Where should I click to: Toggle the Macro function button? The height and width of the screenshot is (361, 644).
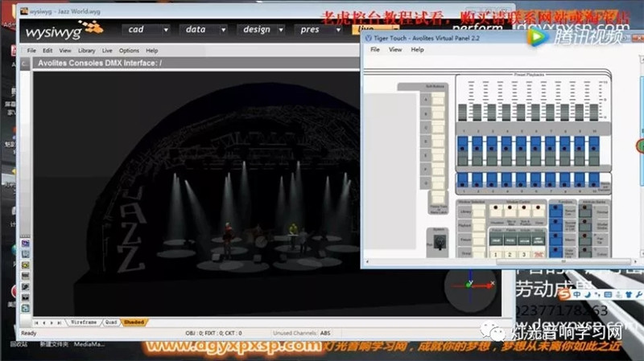click(556, 239)
